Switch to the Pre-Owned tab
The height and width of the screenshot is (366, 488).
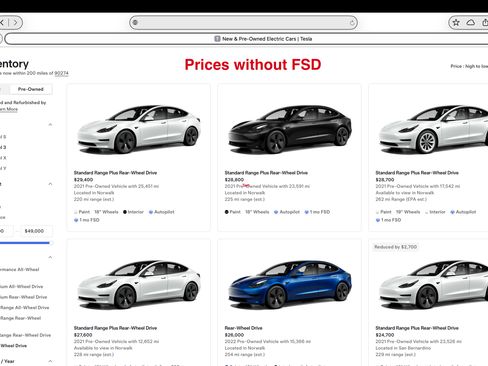point(31,89)
